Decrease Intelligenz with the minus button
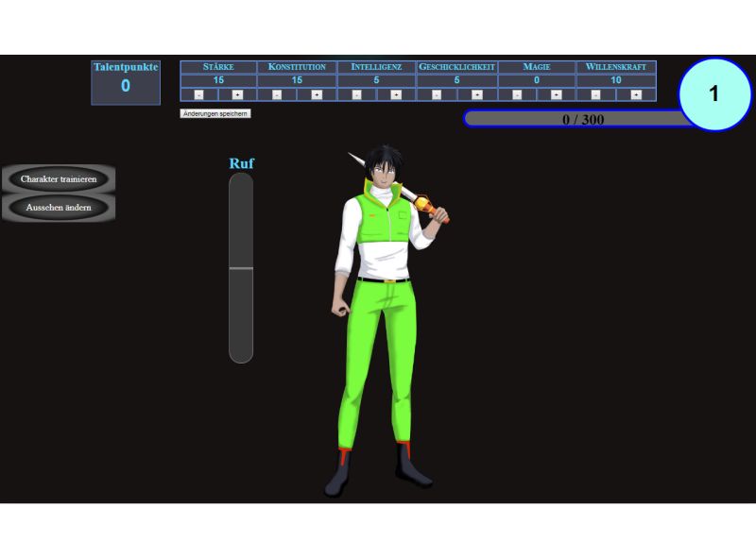Viewport: 756px width, 541px height. pyautogui.click(x=356, y=94)
